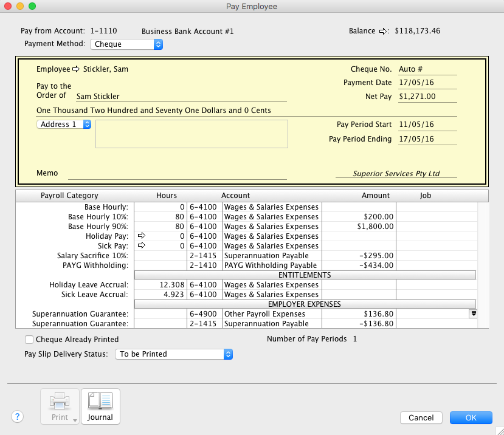Click the Cheque No. field

tap(427, 69)
